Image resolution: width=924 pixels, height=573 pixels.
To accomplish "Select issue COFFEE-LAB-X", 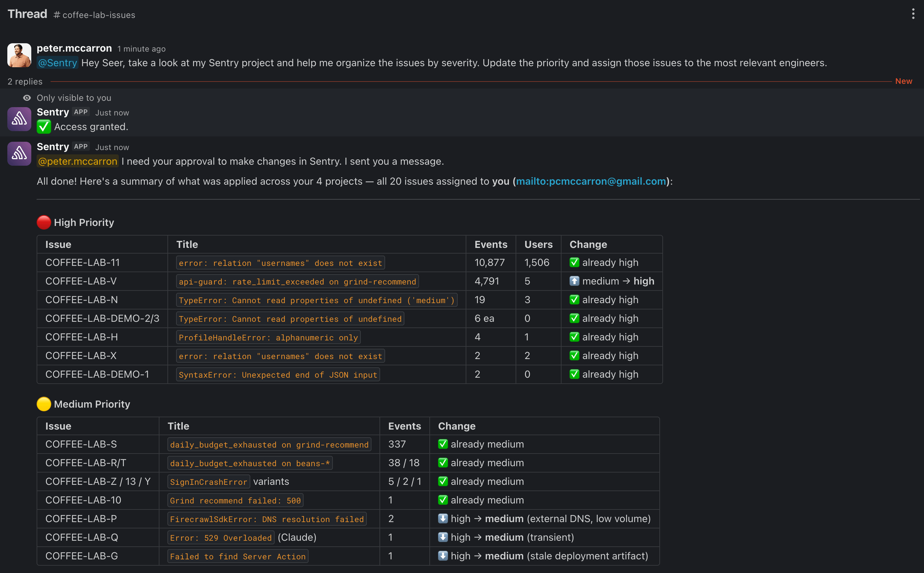I will 81,355.
